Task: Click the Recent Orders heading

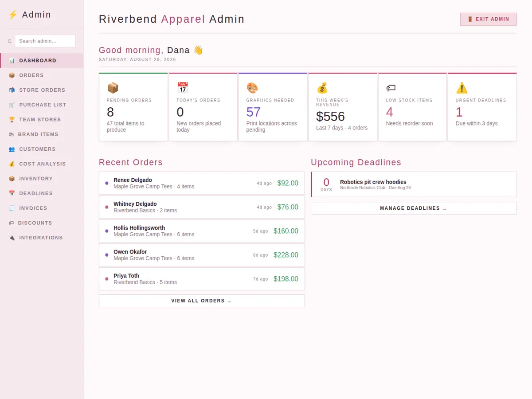Action: coord(131,162)
